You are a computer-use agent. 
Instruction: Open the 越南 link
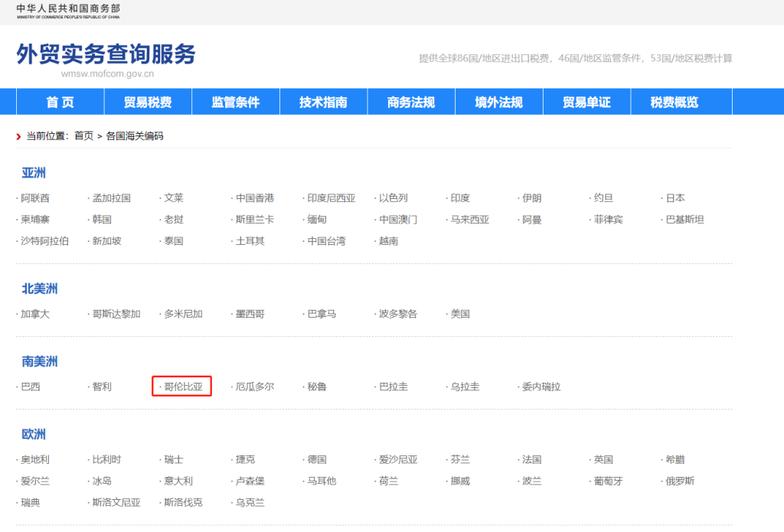tap(388, 241)
